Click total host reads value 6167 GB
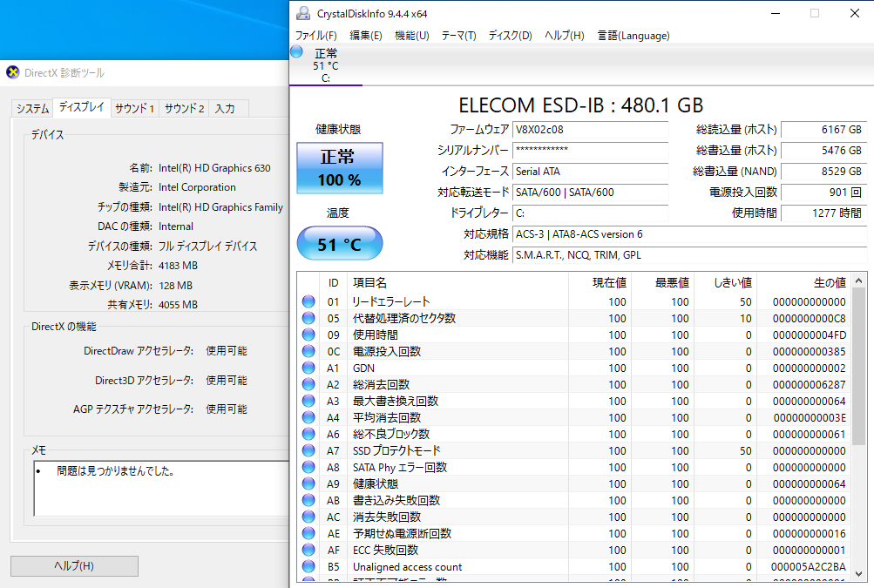 pyautogui.click(x=823, y=130)
